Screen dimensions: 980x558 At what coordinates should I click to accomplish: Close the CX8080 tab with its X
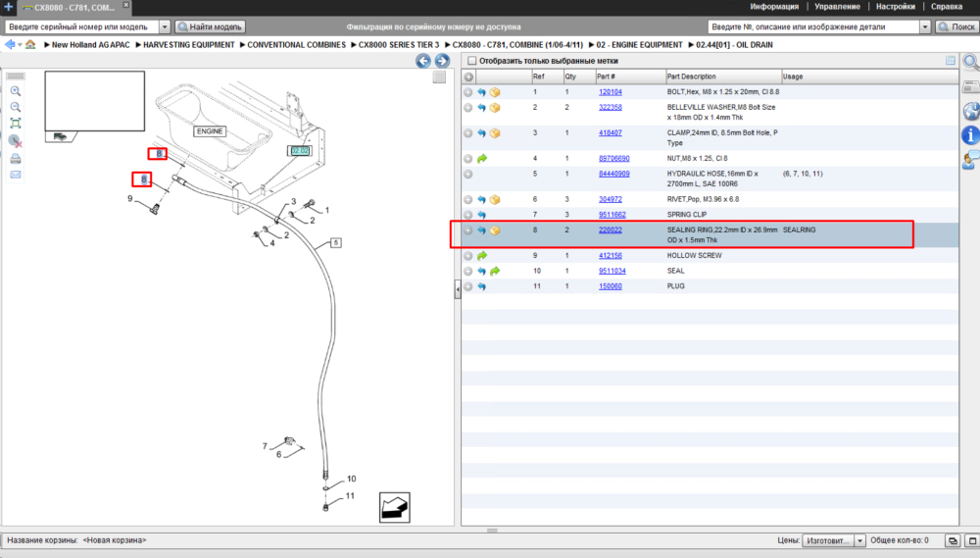point(125,5)
